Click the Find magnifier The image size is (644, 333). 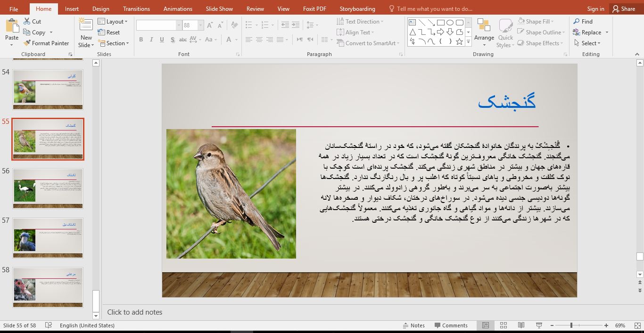[577, 21]
